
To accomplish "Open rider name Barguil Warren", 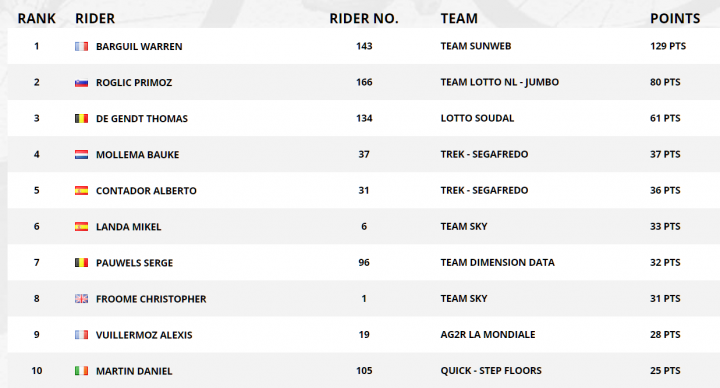I will click(139, 46).
